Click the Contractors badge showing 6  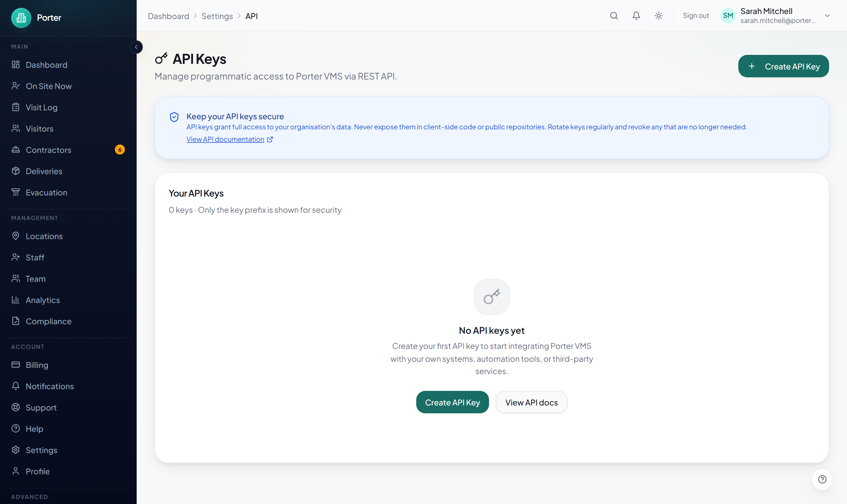pos(120,150)
